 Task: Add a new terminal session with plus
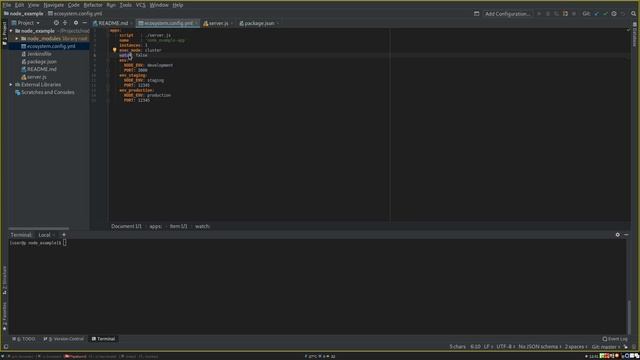(64, 235)
